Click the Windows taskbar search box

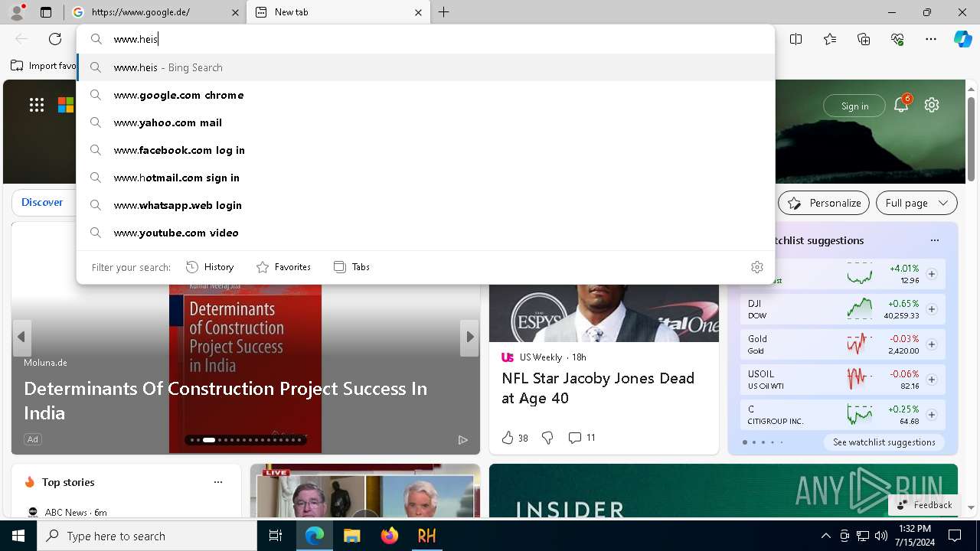coord(147,536)
